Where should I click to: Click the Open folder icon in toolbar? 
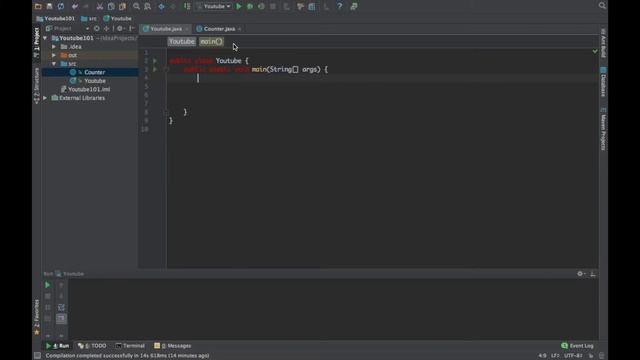click(x=38, y=6)
